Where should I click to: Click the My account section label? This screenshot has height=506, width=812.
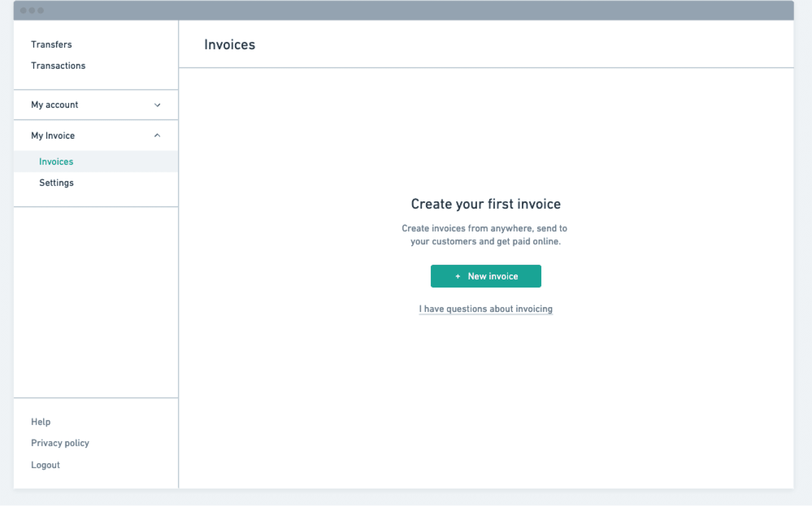point(54,105)
